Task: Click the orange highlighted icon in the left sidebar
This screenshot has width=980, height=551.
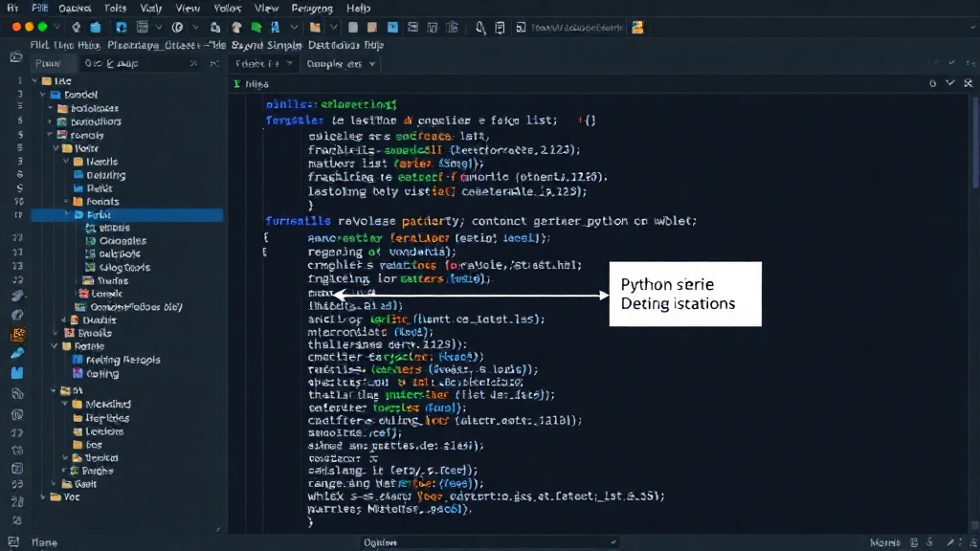Action: 17,334
